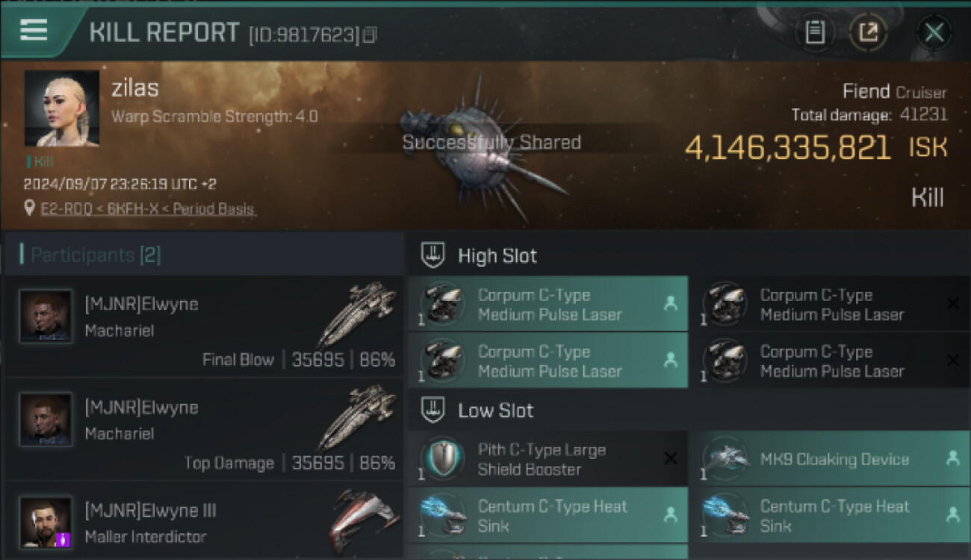
Task: Click zilas character portrait
Action: click(x=62, y=108)
